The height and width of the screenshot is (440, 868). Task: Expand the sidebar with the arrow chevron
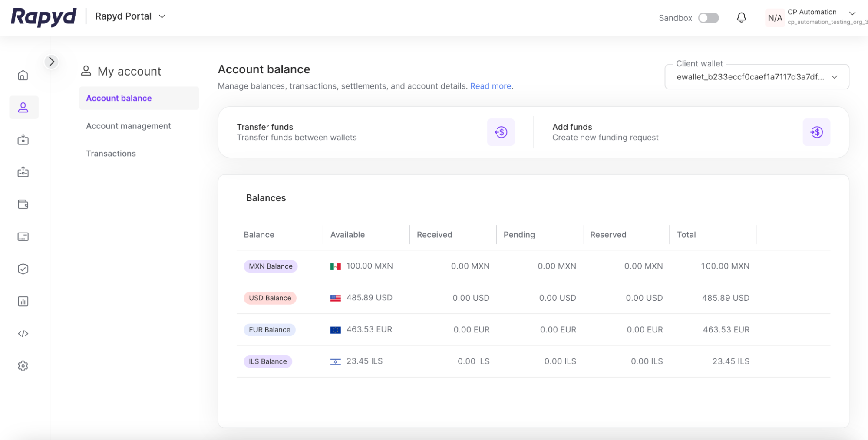pos(52,62)
